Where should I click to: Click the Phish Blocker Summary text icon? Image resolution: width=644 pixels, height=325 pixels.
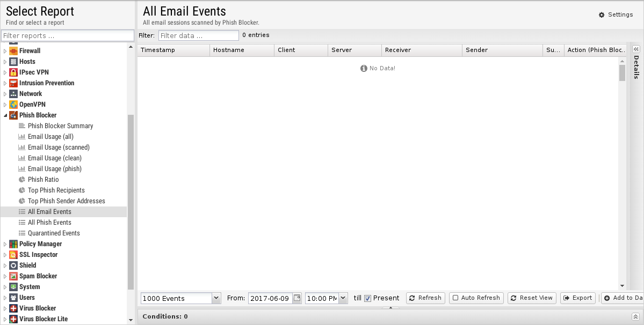click(x=22, y=126)
